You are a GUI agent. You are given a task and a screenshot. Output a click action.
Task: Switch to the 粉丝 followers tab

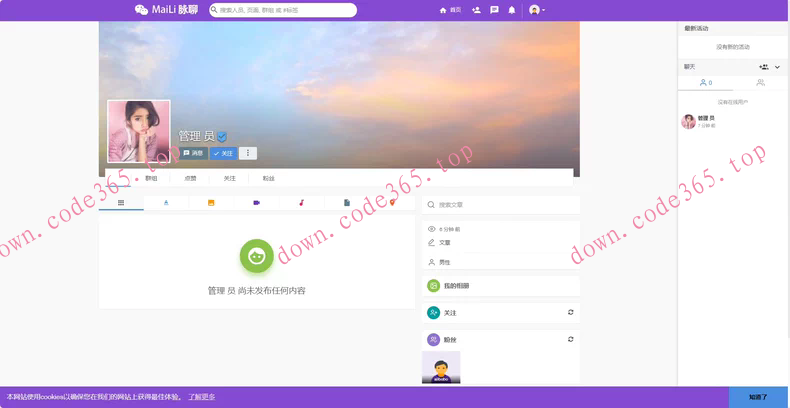click(269, 178)
